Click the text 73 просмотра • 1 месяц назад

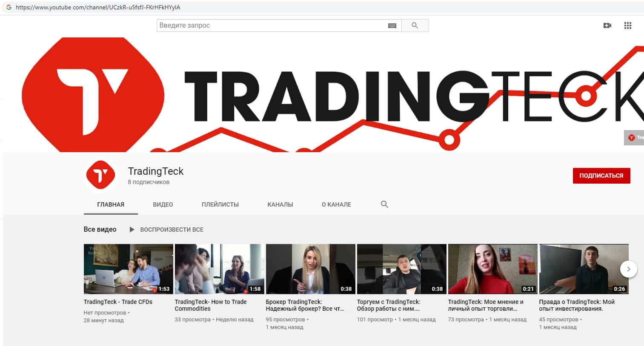tap(487, 320)
